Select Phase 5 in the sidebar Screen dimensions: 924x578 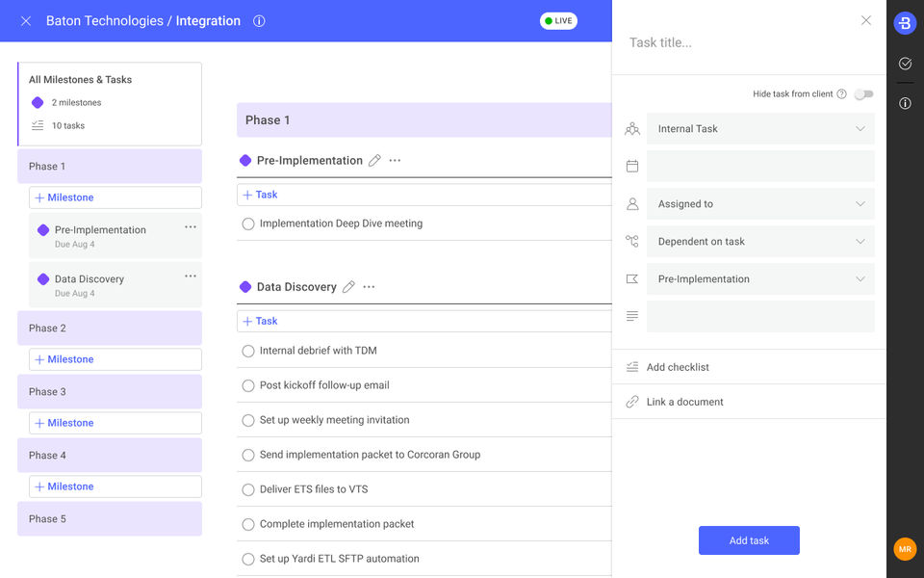pyautogui.click(x=110, y=519)
